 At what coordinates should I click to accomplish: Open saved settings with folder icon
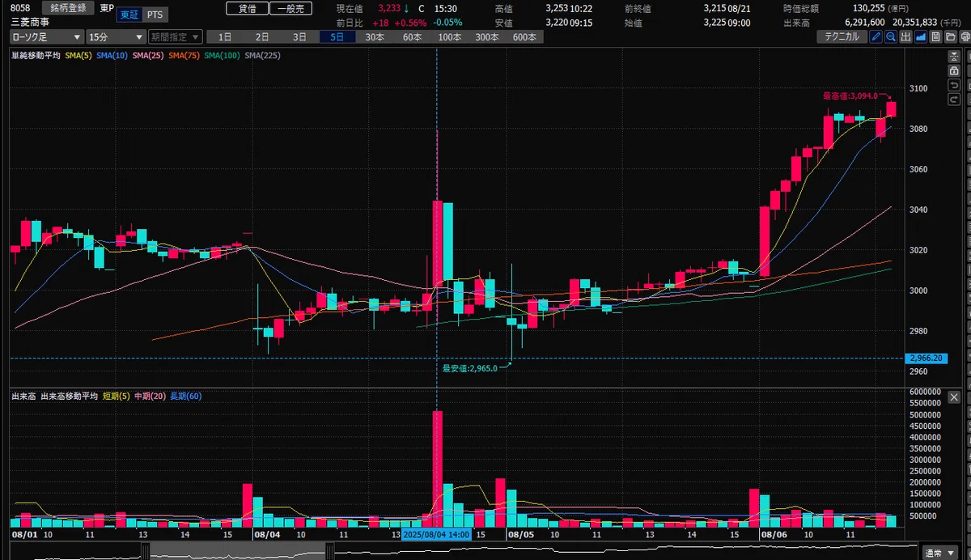tap(950, 36)
